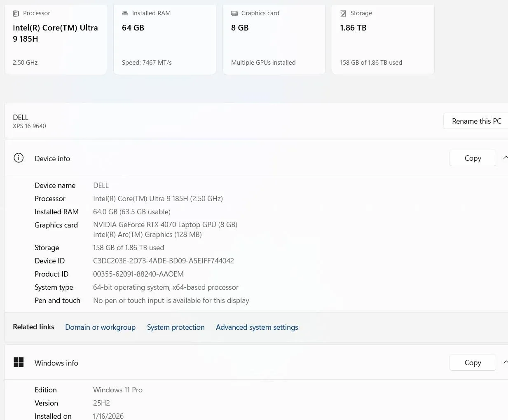Click the Storage drive icon
The width and height of the screenshot is (508, 420).
[343, 14]
